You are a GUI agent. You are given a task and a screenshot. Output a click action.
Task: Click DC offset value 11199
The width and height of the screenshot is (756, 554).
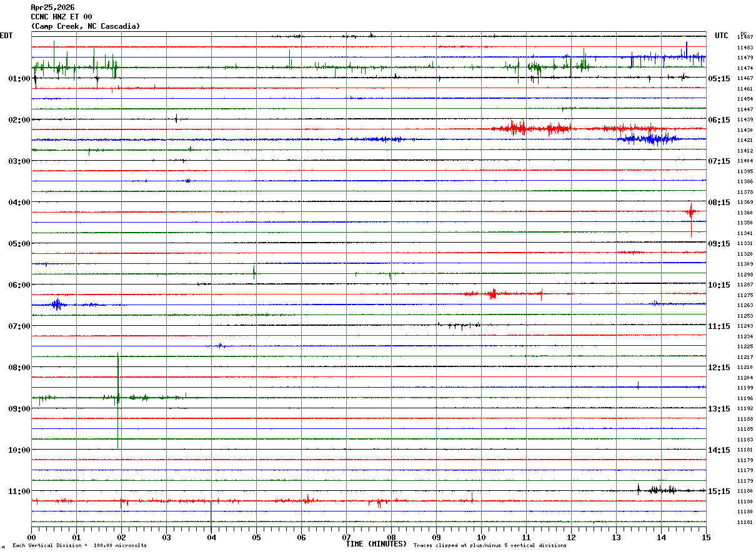745,388
